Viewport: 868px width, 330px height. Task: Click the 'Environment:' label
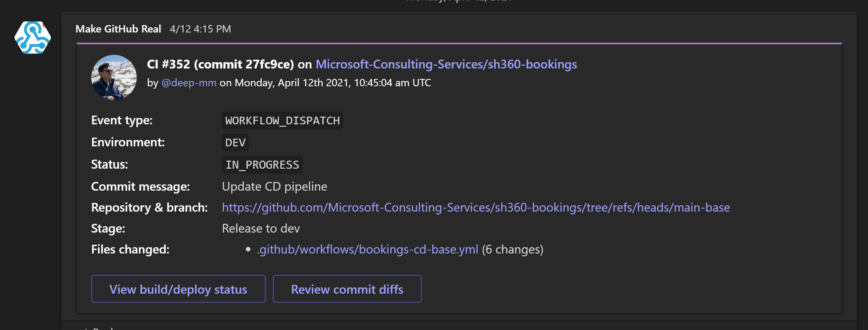pos(128,142)
